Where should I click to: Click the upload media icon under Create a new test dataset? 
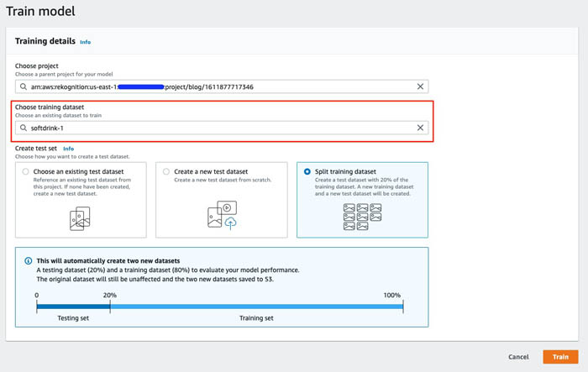[x=222, y=215]
